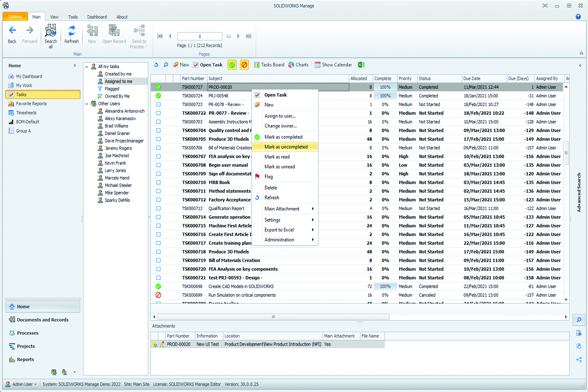Image resolution: width=588 pixels, height=392 pixels.
Task: Open Charts view
Action: click(298, 65)
